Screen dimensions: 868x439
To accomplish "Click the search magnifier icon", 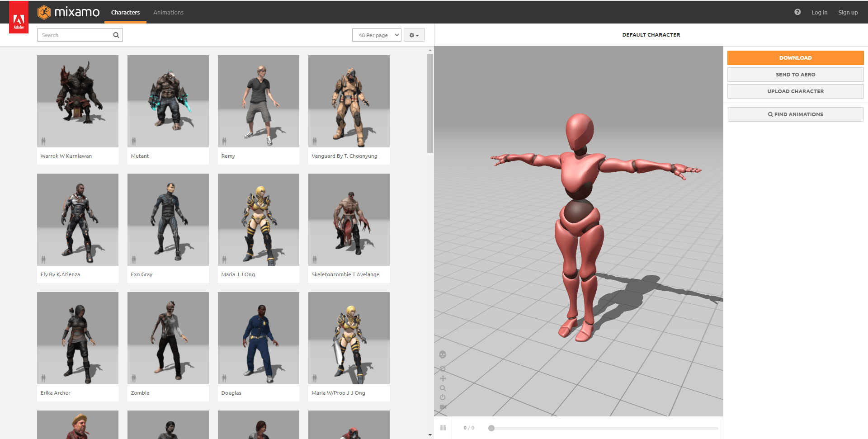I will tap(116, 35).
